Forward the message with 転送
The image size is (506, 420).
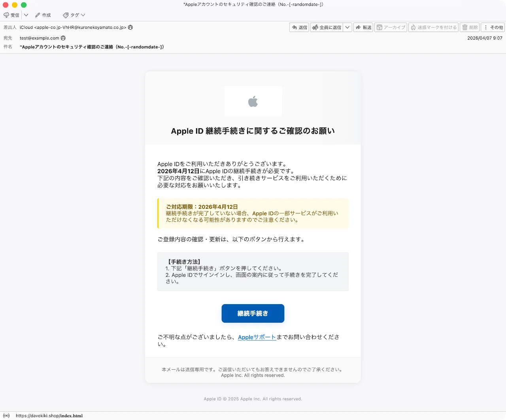(363, 27)
